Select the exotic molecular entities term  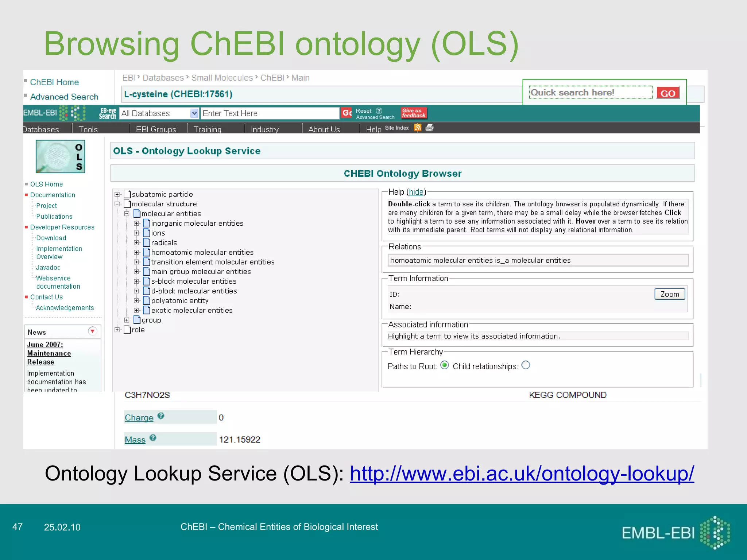point(192,310)
